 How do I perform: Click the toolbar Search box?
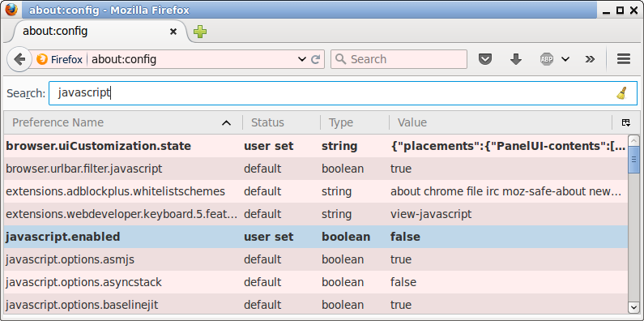[399, 59]
